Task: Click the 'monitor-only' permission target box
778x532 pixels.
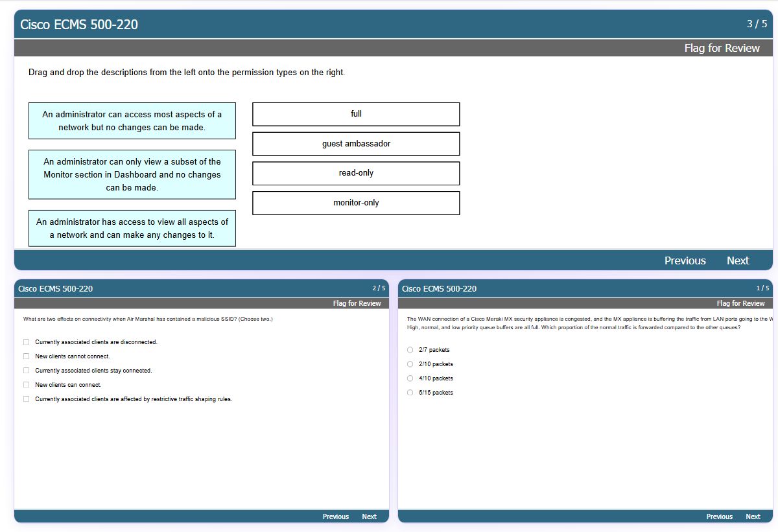Action: [356, 203]
